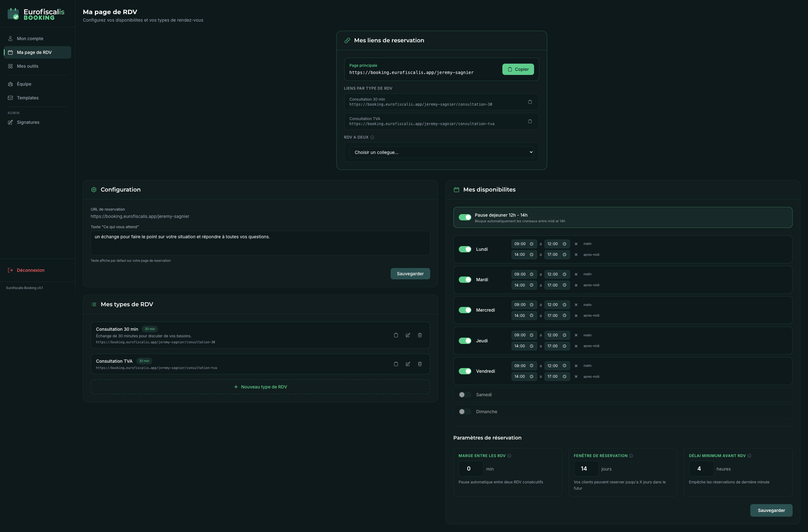The width and height of the screenshot is (808, 532).
Task: Switch to Ma page de RDV
Action: click(x=34, y=52)
